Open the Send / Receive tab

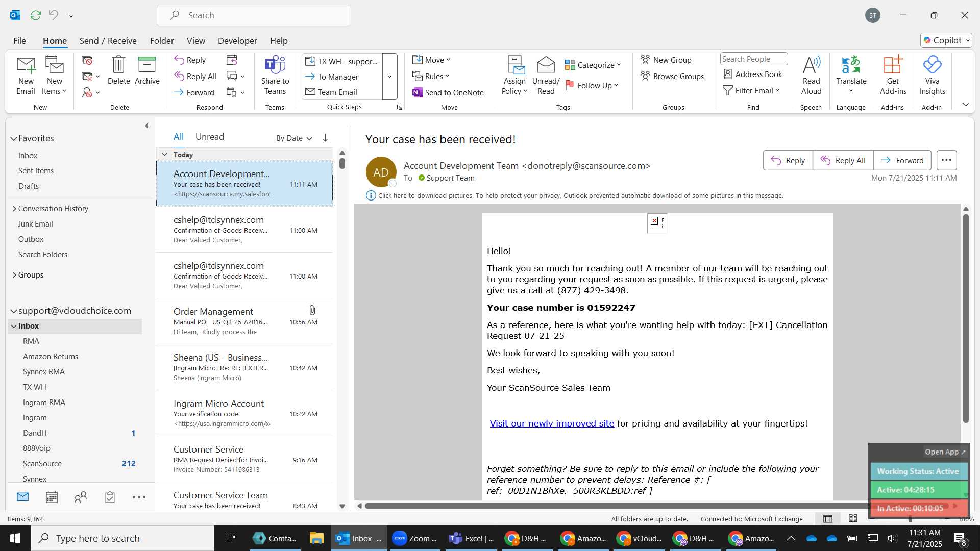(108, 41)
